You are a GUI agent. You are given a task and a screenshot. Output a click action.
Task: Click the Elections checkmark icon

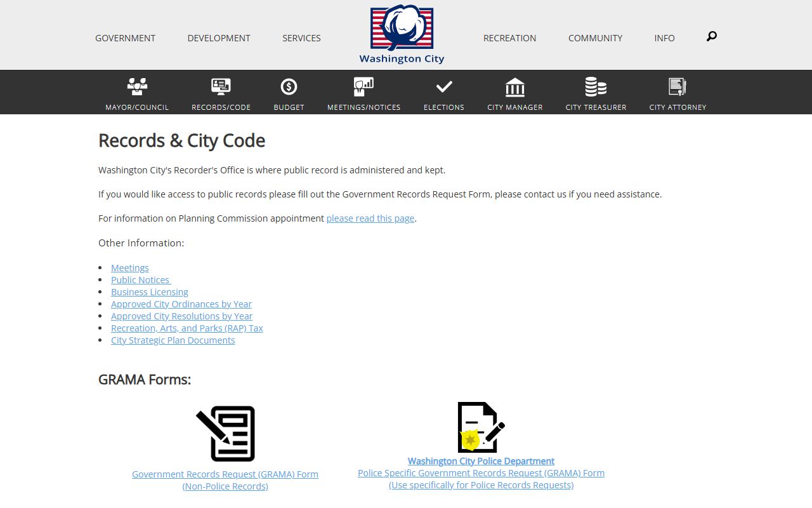click(x=444, y=87)
